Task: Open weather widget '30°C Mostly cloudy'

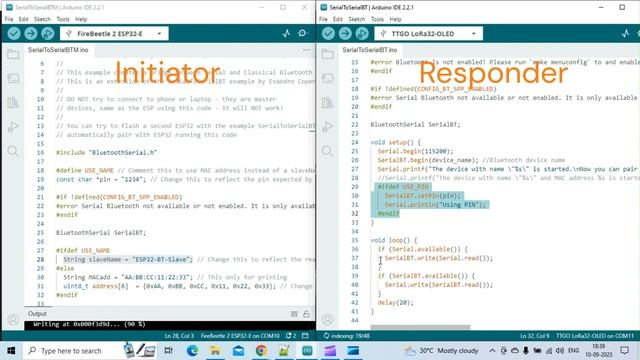Action: pos(441,351)
